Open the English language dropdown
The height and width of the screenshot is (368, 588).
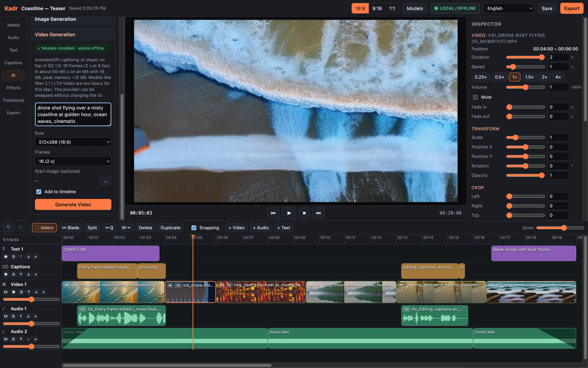click(509, 8)
